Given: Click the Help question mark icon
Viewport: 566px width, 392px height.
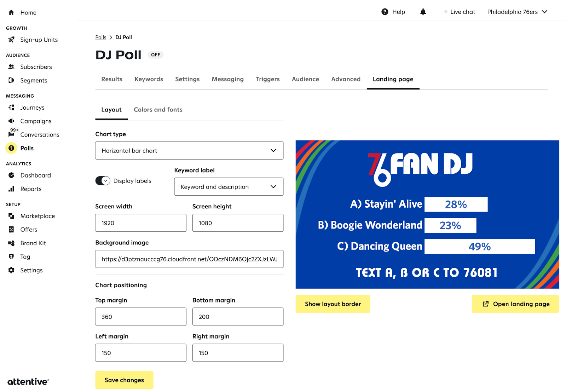Looking at the screenshot, I should 385,12.
